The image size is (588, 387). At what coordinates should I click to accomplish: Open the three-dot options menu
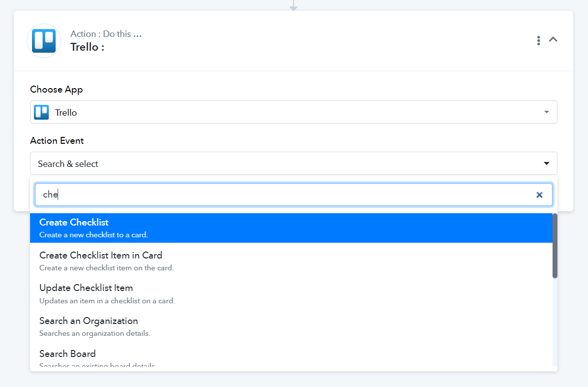click(538, 40)
